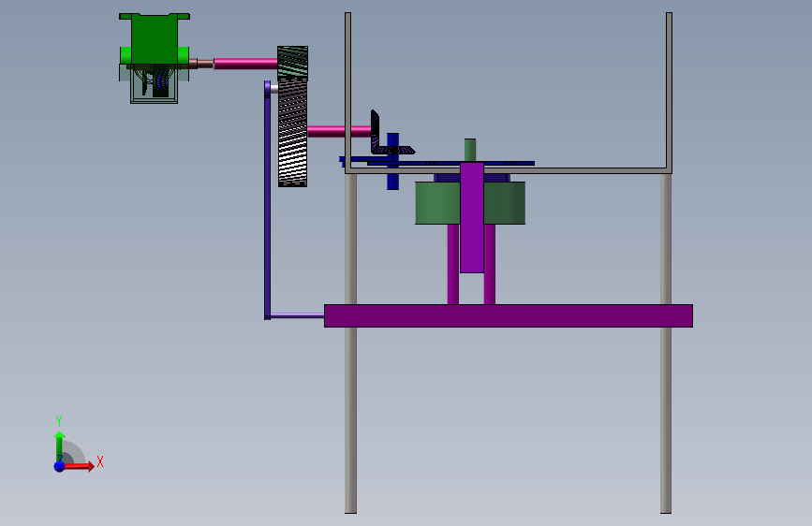Select the central purple vertical block

[472, 217]
